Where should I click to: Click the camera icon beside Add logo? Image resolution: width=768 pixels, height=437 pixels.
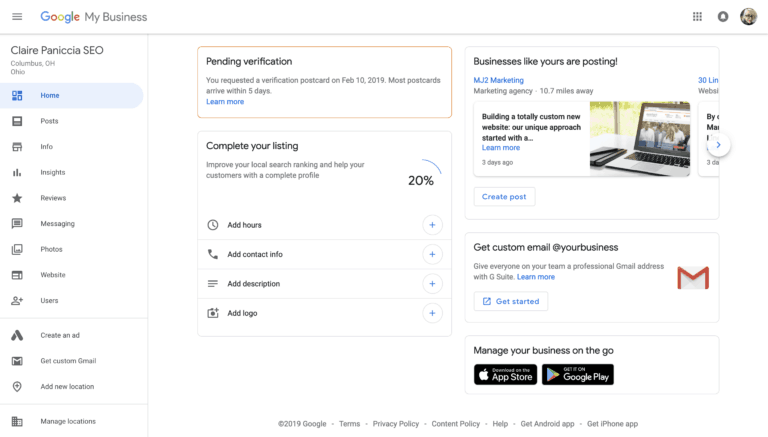[213, 313]
